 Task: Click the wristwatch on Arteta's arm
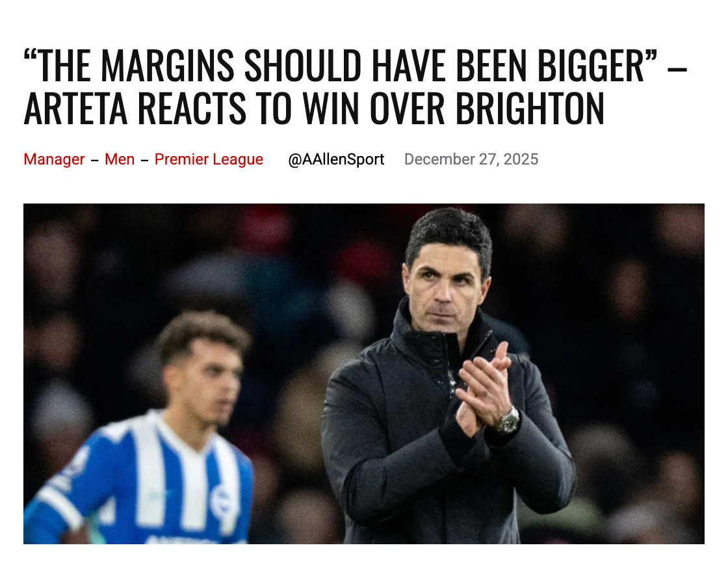click(x=509, y=420)
